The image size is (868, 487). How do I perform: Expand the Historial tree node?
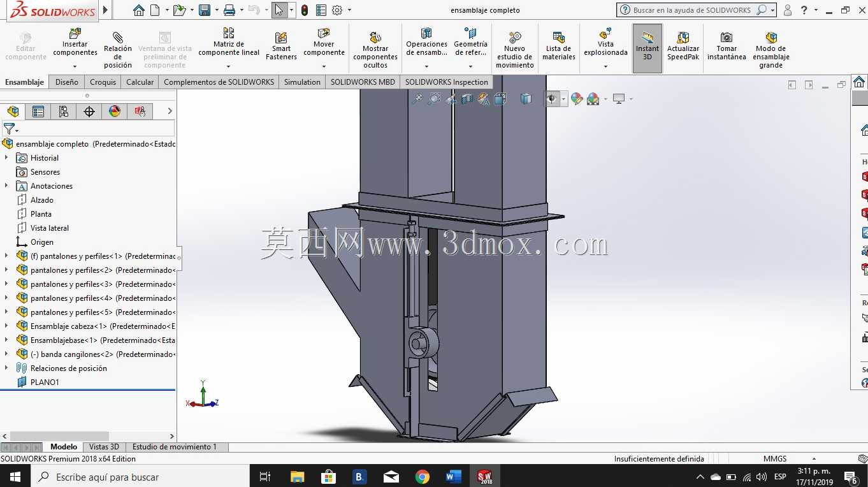point(6,158)
